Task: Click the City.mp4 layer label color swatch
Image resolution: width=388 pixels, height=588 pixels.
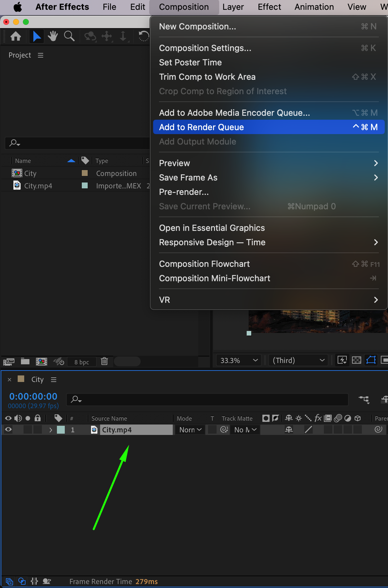Action: [x=61, y=430]
